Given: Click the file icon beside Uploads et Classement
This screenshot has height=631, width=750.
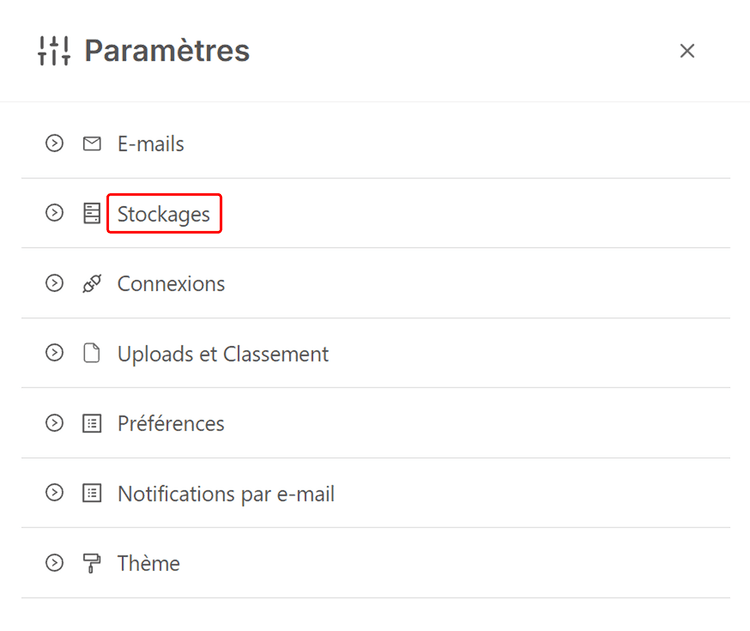Looking at the screenshot, I should pyautogui.click(x=92, y=354).
